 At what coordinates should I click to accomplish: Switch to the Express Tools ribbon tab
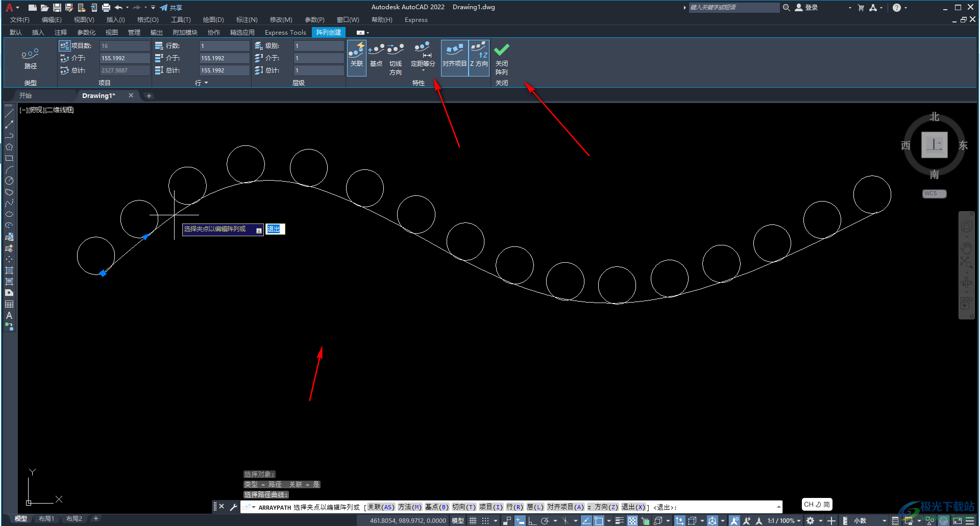coord(285,32)
